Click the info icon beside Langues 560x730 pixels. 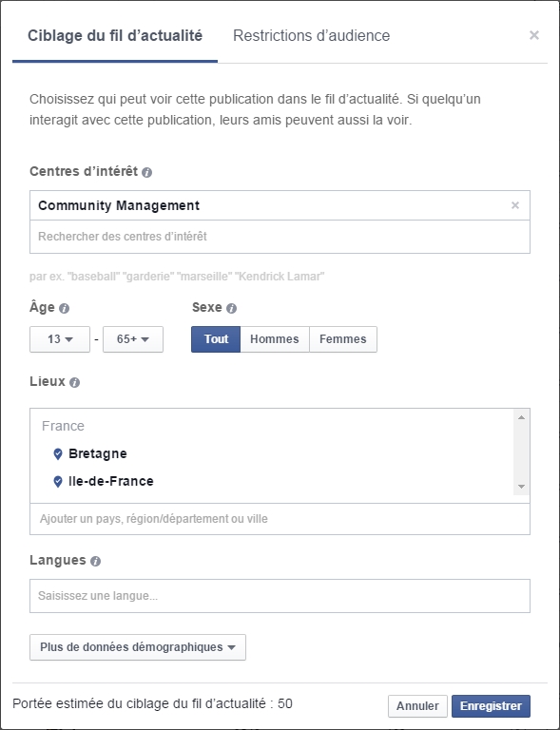[95, 562]
